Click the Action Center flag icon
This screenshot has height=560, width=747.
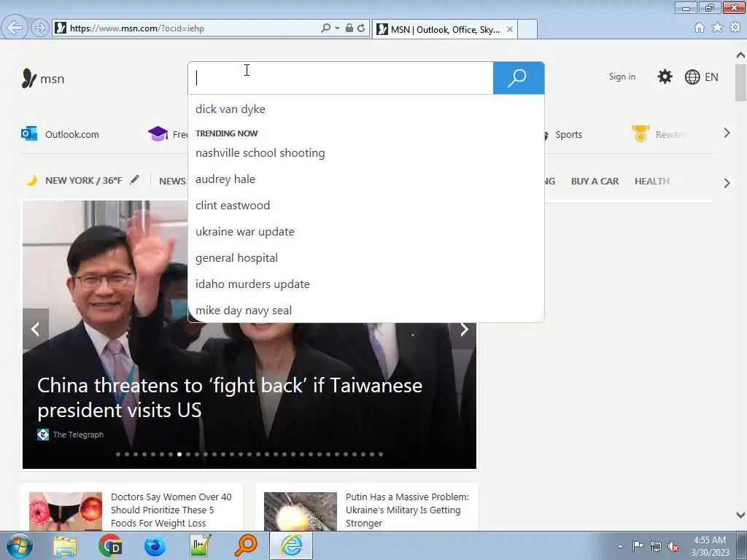click(x=638, y=545)
